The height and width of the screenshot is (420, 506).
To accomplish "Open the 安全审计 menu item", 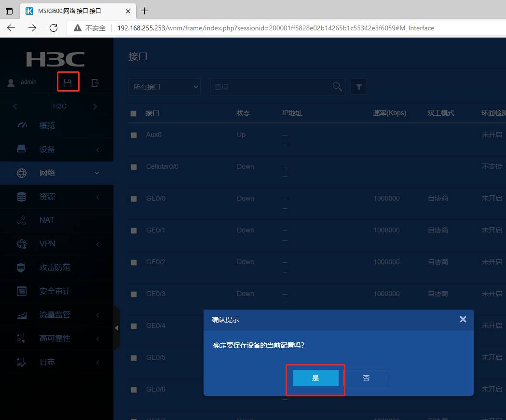I will [x=56, y=291].
